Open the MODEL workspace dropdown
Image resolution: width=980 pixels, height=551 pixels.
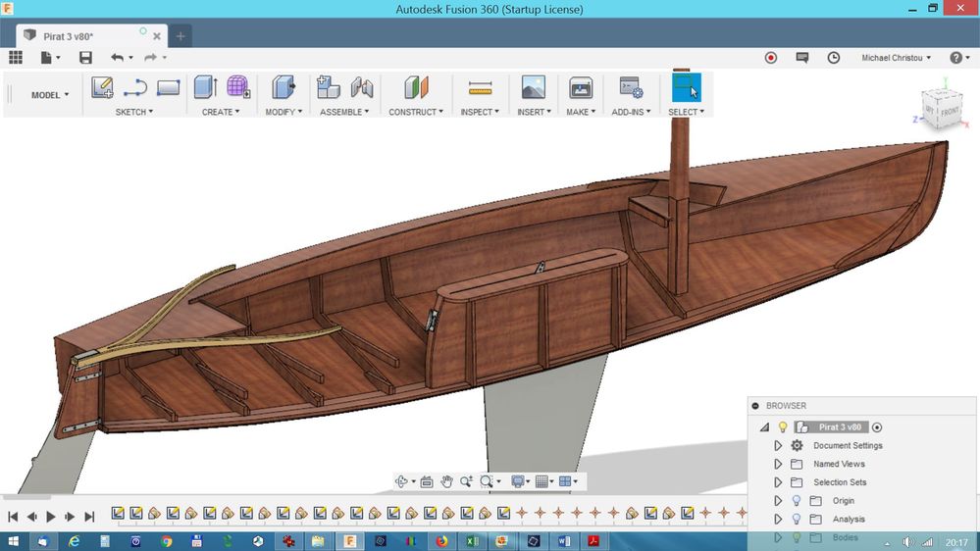(50, 95)
